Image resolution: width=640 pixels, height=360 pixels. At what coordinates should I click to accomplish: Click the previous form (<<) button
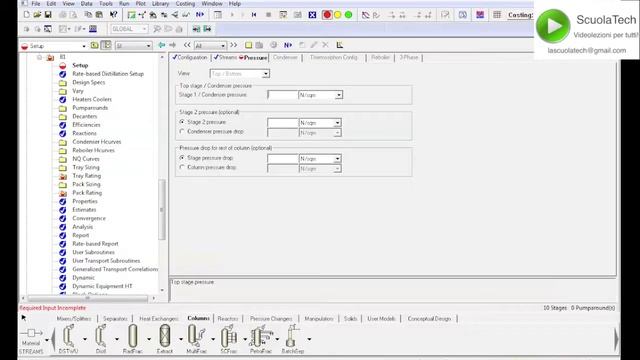tap(187, 45)
